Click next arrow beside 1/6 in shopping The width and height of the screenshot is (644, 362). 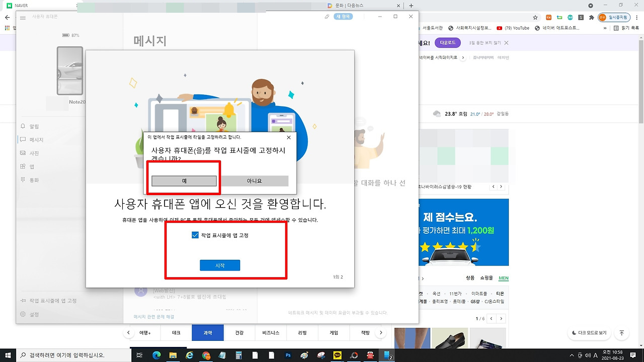(501, 319)
